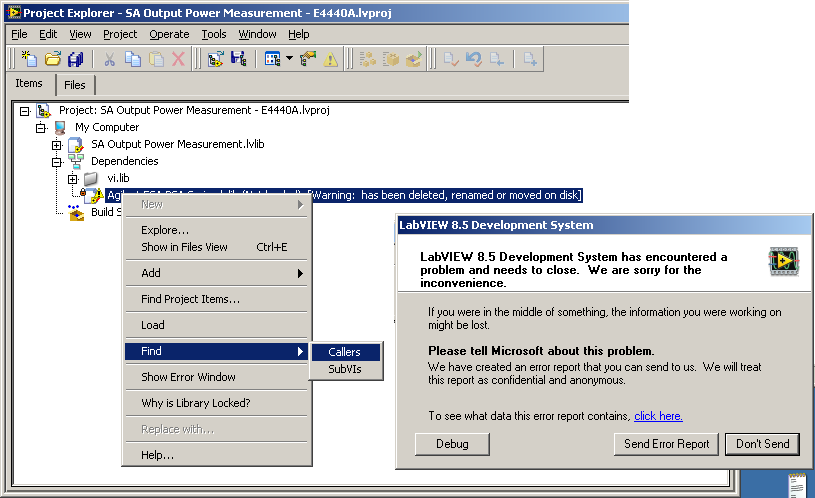Screen dimensions: 815x498
Task: Open the Operate menu
Action: pos(169,34)
